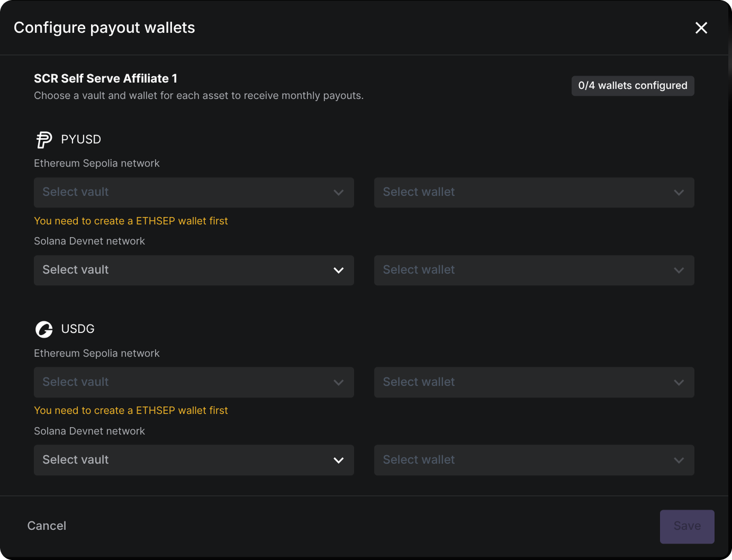Open USDG Solana Devnet vault dropdown
The width and height of the screenshot is (732, 560).
click(194, 460)
